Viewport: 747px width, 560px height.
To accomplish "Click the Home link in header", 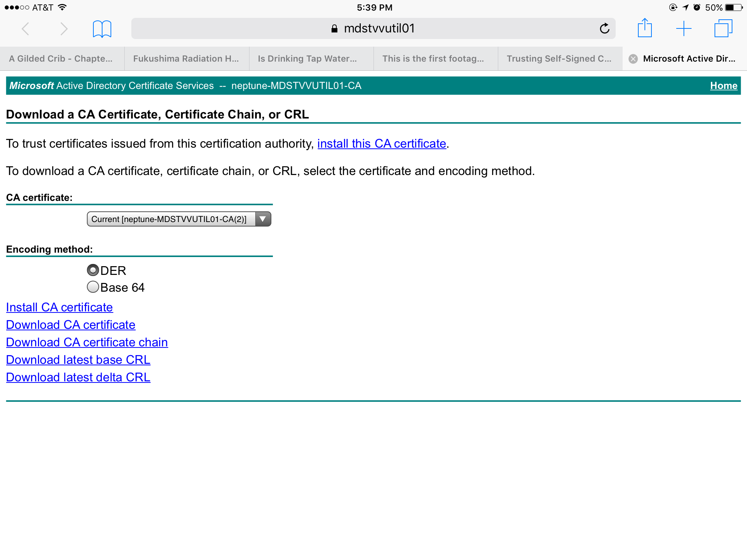I will 723,86.
